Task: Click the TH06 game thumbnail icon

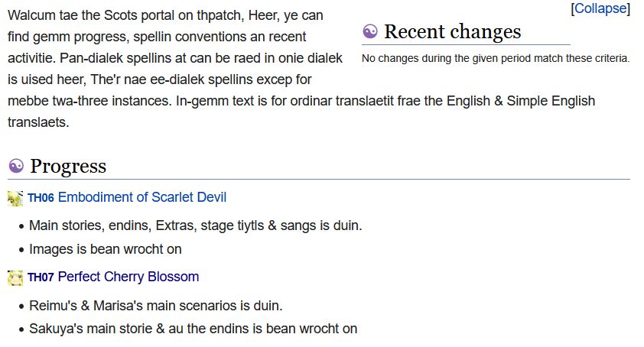Action: [x=15, y=198]
